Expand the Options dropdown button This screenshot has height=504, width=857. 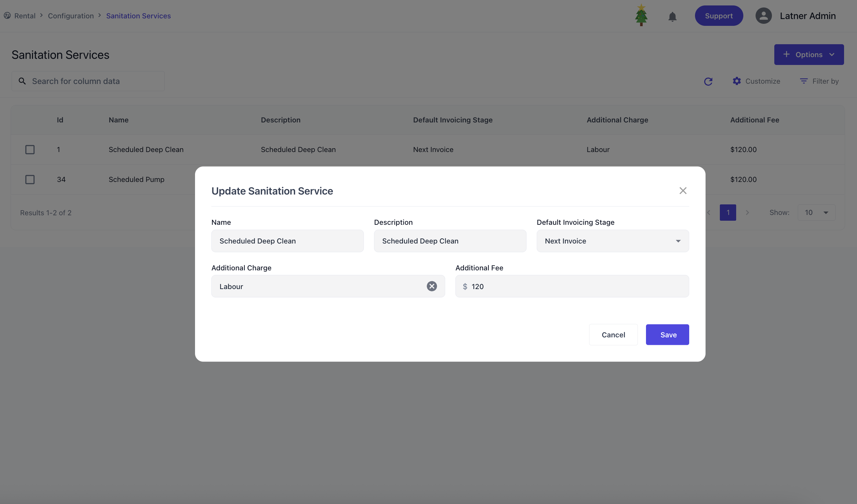[809, 55]
